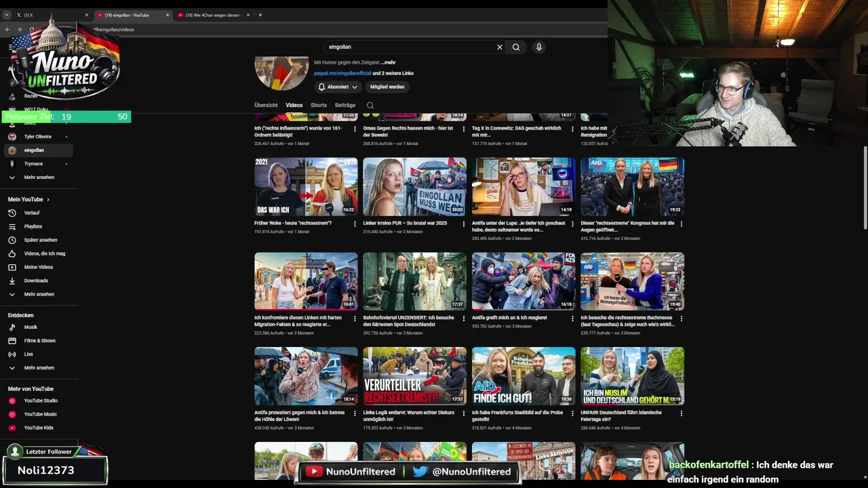Open YouTube Kids from sidebar
The width and height of the screenshot is (868, 488).
(39, 428)
